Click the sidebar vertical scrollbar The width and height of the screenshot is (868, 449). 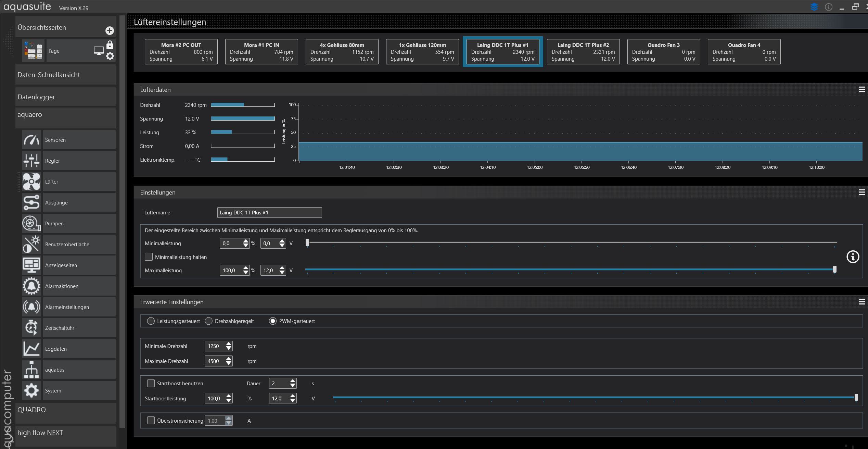(x=122, y=221)
